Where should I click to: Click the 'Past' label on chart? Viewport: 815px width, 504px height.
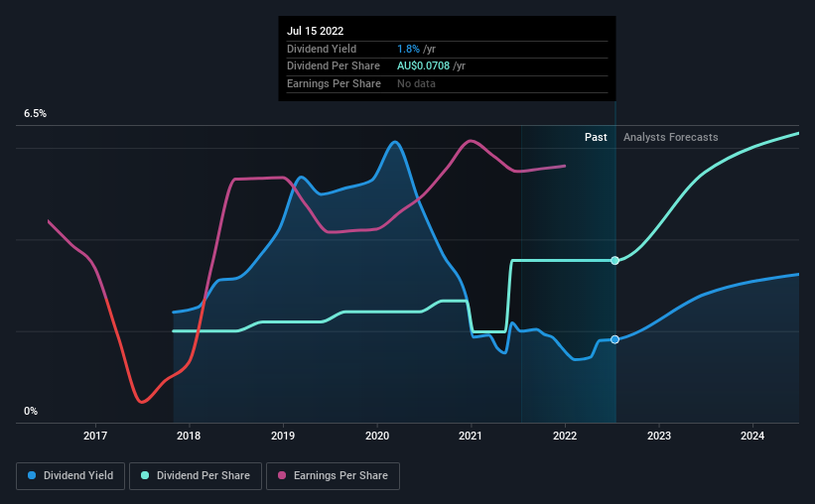point(596,137)
